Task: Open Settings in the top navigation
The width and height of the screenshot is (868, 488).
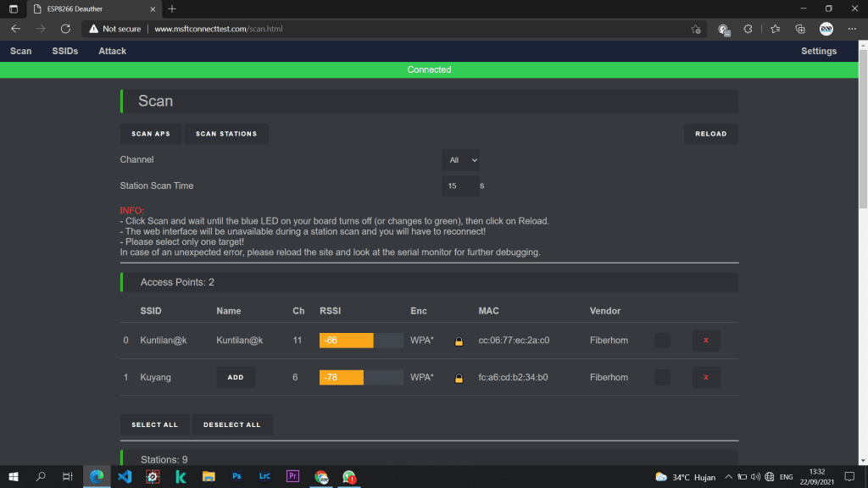Action: [x=818, y=51]
